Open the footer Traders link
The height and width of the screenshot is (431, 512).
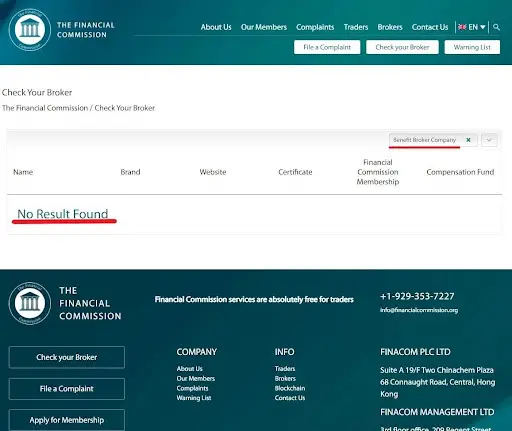coord(285,369)
